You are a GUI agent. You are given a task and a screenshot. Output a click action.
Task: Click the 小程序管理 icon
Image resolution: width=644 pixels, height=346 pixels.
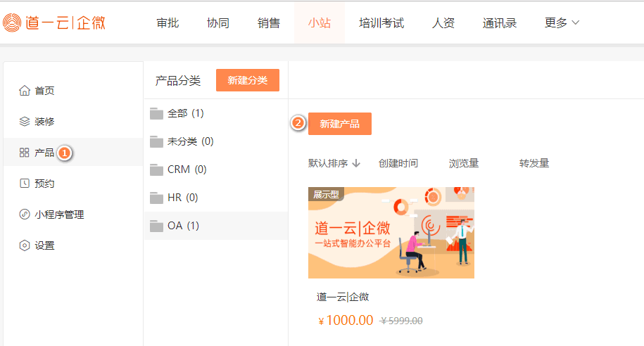[x=25, y=214]
